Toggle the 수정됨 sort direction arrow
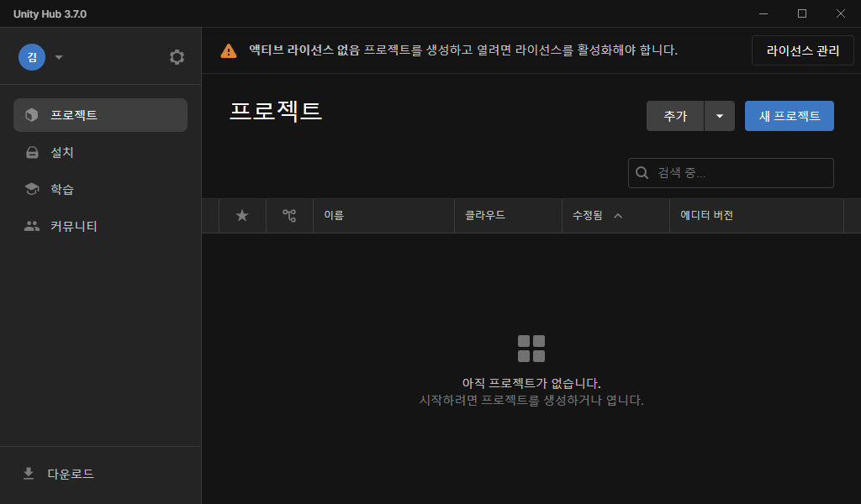The width and height of the screenshot is (861, 504). click(618, 216)
